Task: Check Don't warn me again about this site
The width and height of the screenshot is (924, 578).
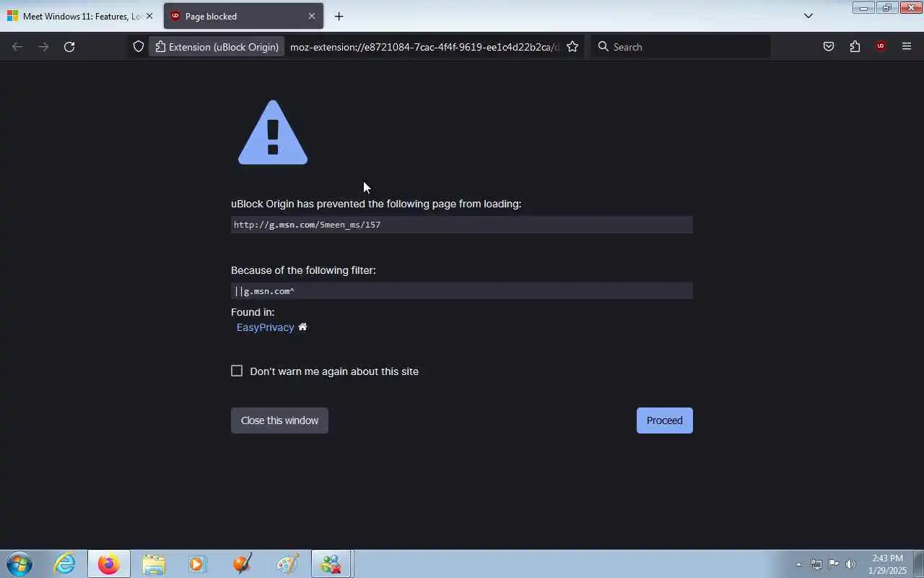Action: click(x=237, y=371)
